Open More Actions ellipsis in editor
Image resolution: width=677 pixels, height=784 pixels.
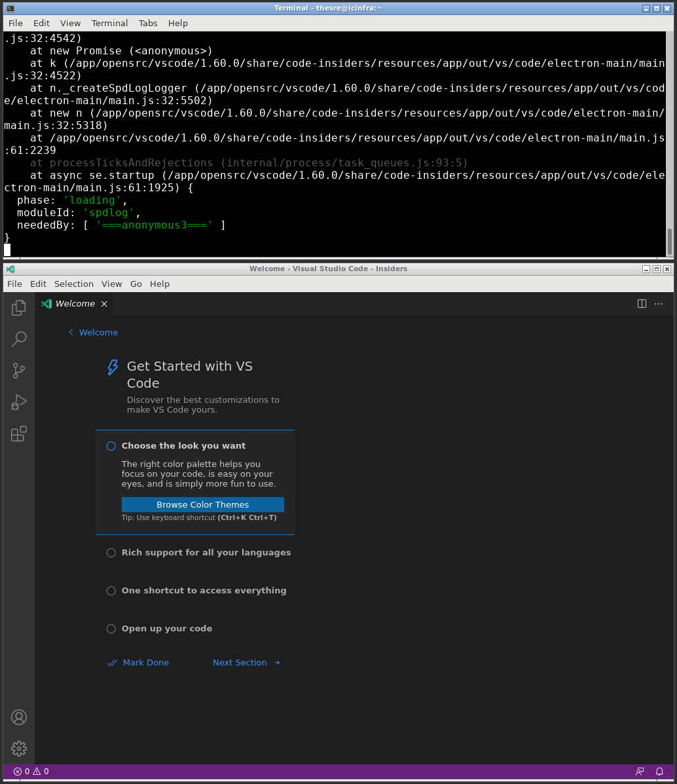click(x=659, y=303)
